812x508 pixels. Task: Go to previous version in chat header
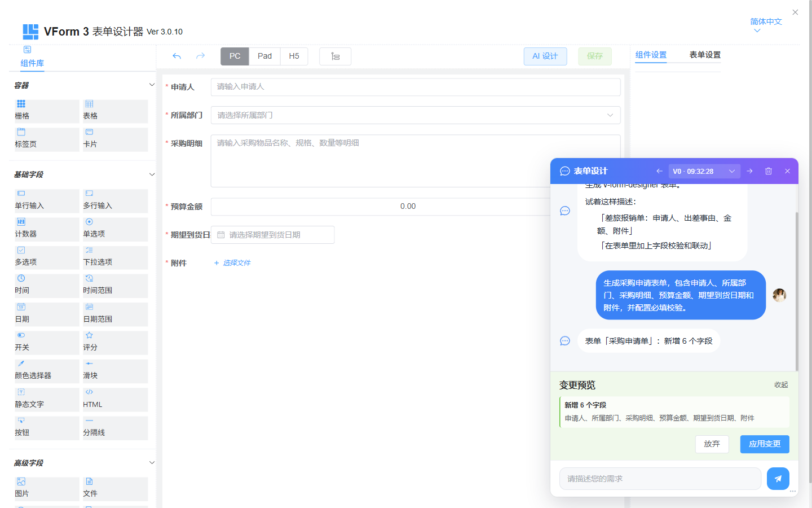click(x=659, y=171)
